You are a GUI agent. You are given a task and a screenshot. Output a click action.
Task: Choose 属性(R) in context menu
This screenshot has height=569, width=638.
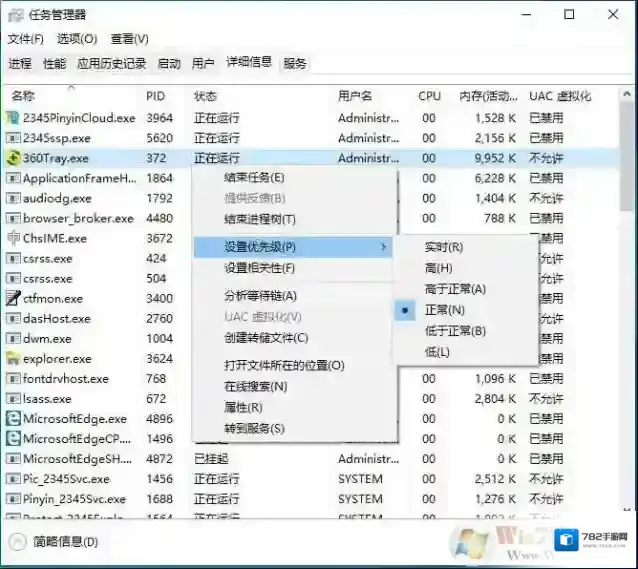point(243,407)
